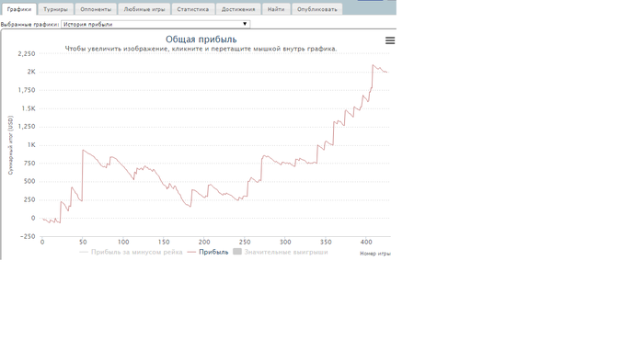Open the Турниры tab
644x362 pixels.
[55, 9]
